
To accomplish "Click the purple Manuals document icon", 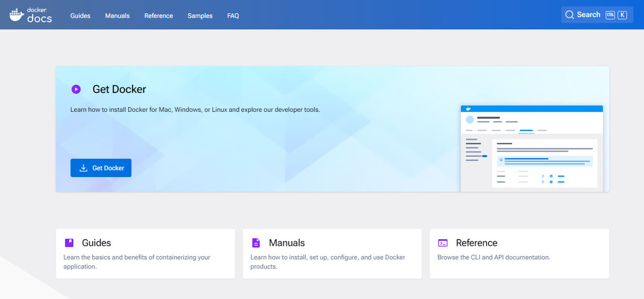I will (x=256, y=243).
